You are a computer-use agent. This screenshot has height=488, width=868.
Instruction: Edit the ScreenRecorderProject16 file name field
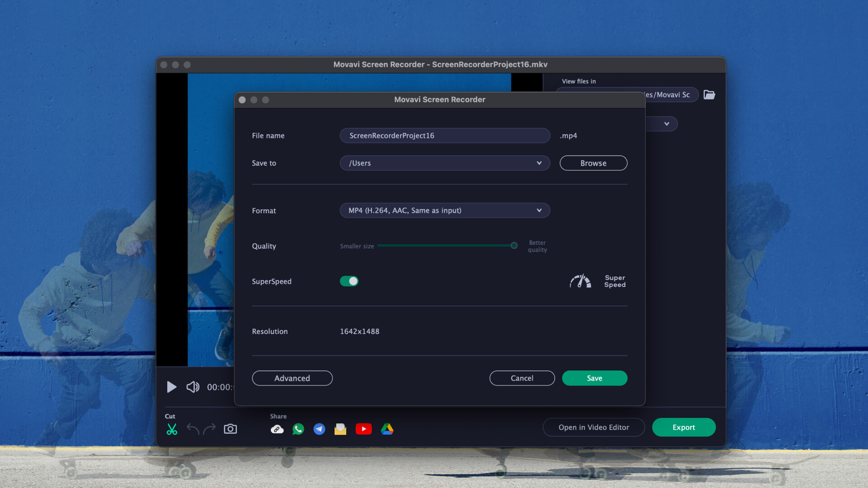[x=444, y=135]
